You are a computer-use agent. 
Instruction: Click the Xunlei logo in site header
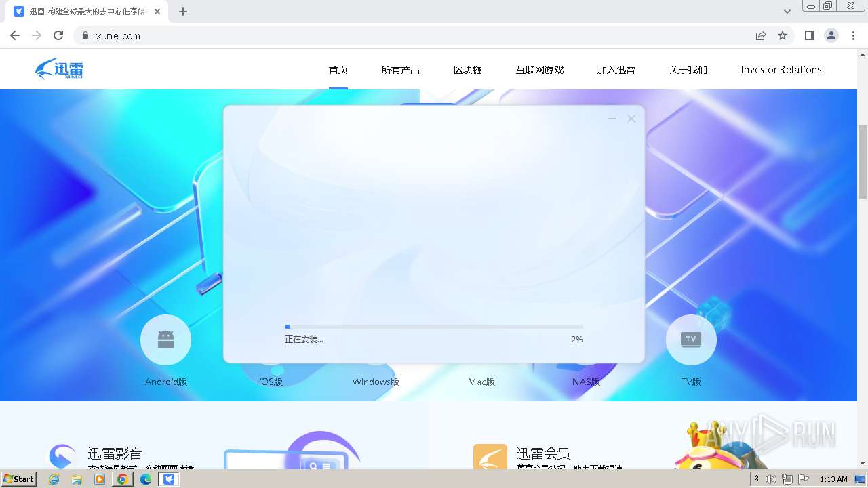[x=60, y=69]
